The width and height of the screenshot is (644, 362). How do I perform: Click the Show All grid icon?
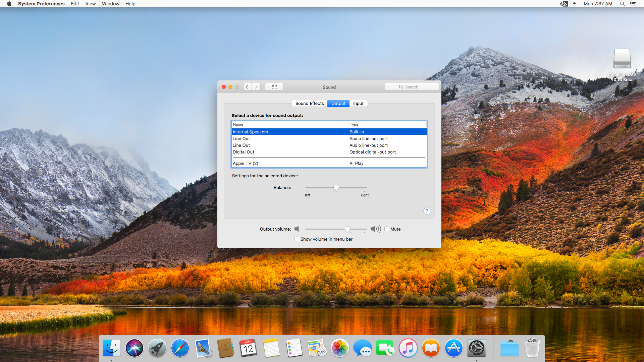click(274, 87)
